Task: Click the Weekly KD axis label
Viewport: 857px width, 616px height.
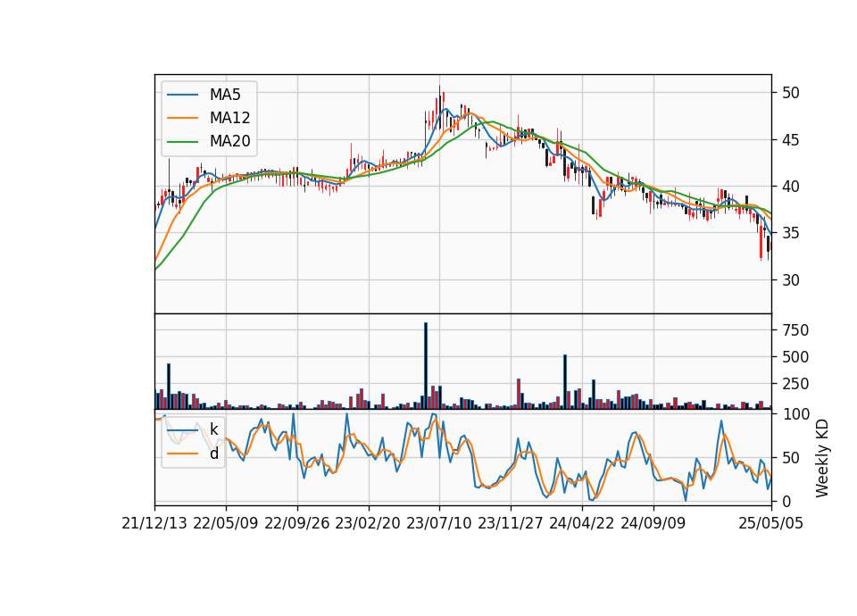Action: [x=822, y=458]
